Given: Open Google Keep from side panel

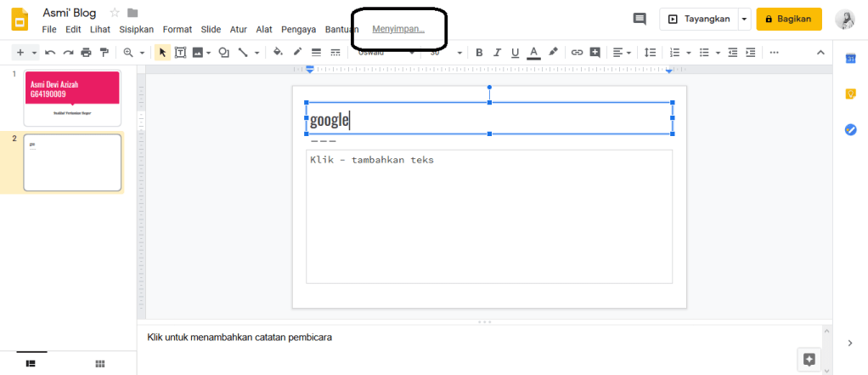Looking at the screenshot, I should [850, 94].
